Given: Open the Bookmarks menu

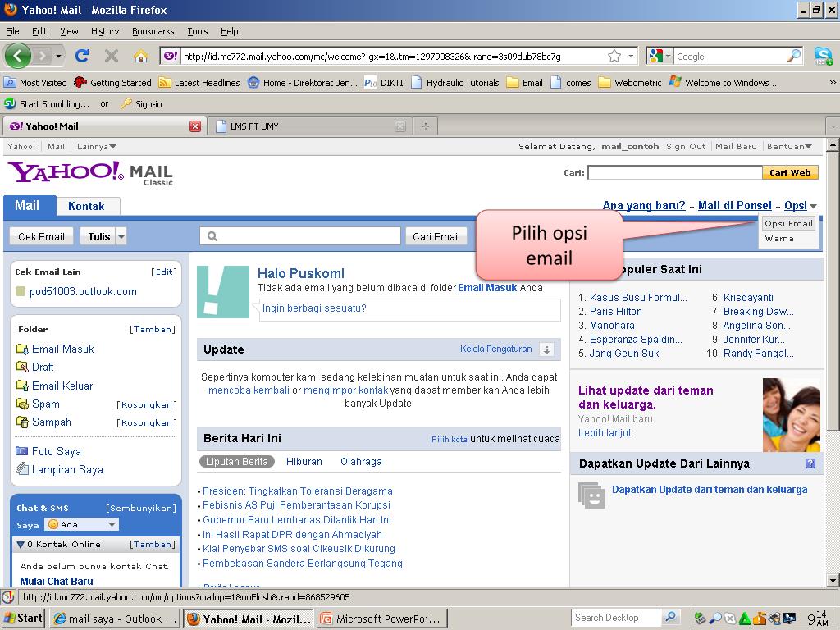Looking at the screenshot, I should coord(153,31).
